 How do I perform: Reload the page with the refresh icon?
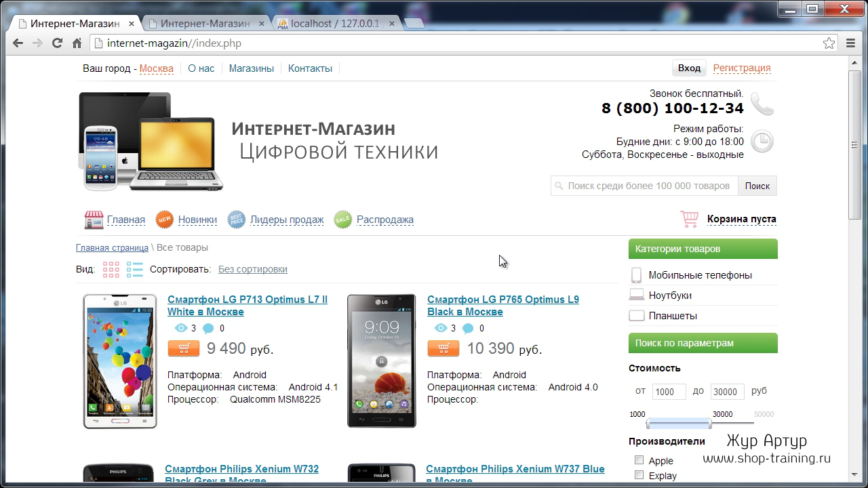57,43
